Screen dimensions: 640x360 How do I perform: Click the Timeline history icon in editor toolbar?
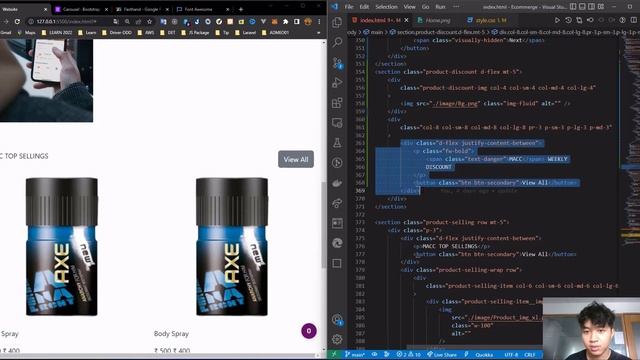pyautogui.click(x=568, y=20)
